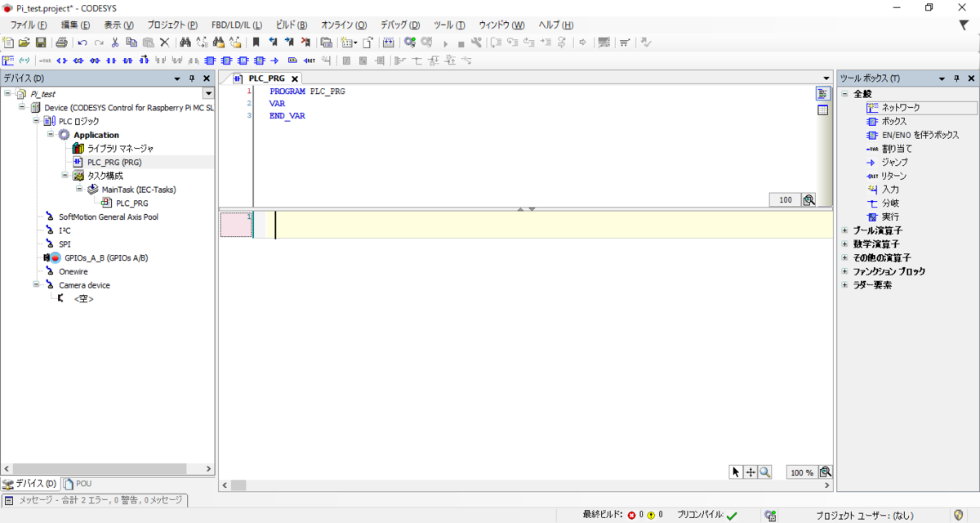
Task: Click the Delete (X) toolbar icon
Action: [x=164, y=42]
